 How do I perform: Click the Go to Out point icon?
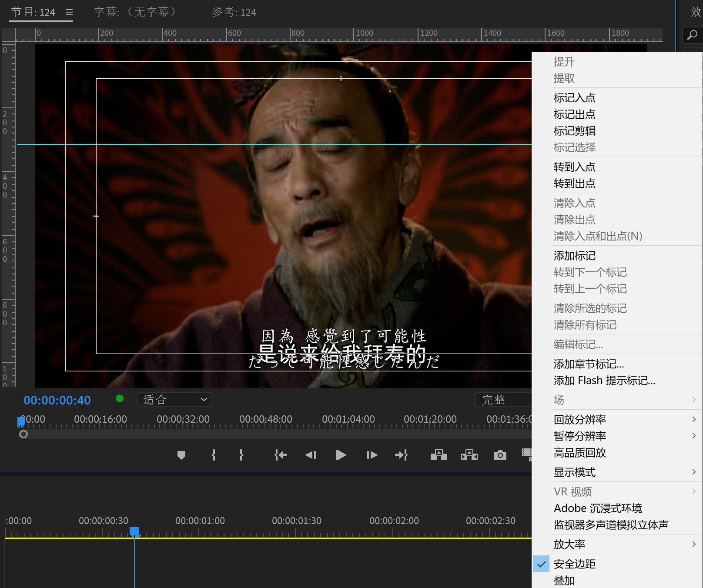(401, 455)
